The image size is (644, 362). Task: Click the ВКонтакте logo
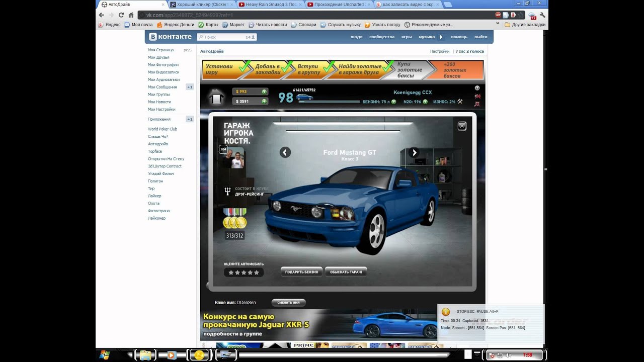(x=170, y=37)
